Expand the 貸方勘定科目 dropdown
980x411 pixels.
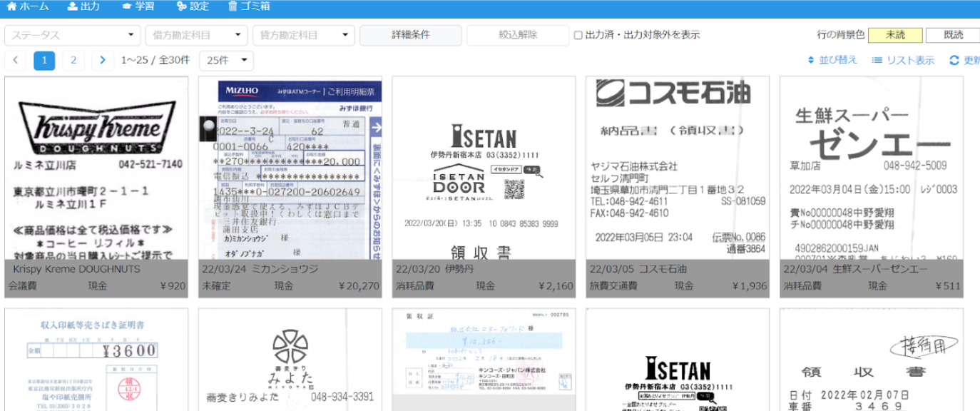[x=303, y=35]
